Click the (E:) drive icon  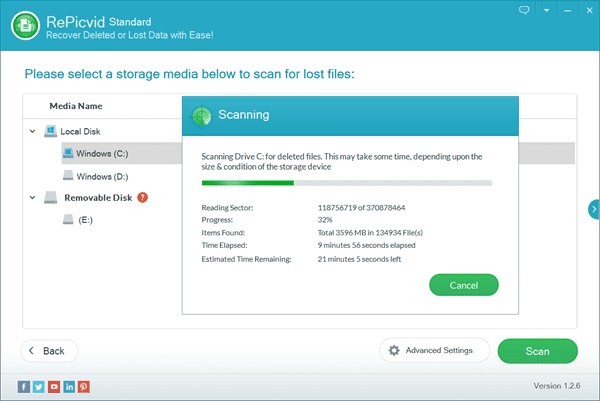68,219
